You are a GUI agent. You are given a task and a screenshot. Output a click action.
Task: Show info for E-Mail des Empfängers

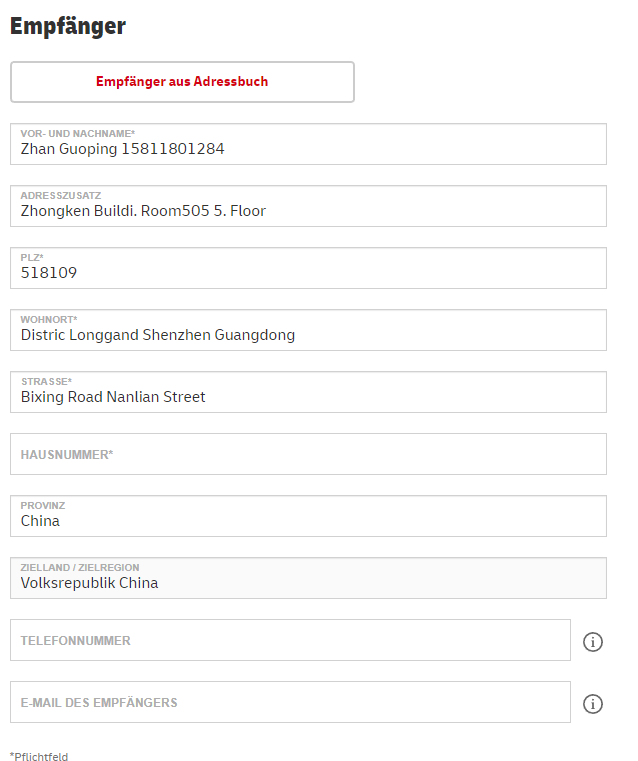click(593, 704)
